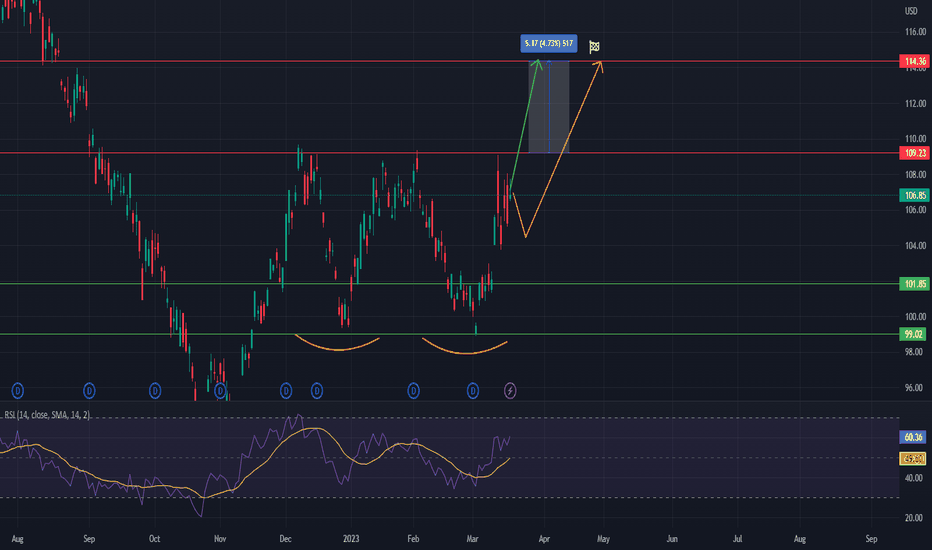Viewport: 932px width, 550px height.
Task: Click the 20.00 RSI axis label
Action: (x=914, y=518)
